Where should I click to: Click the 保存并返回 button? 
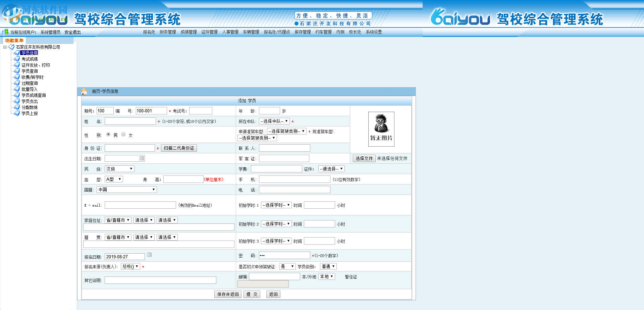point(228,294)
